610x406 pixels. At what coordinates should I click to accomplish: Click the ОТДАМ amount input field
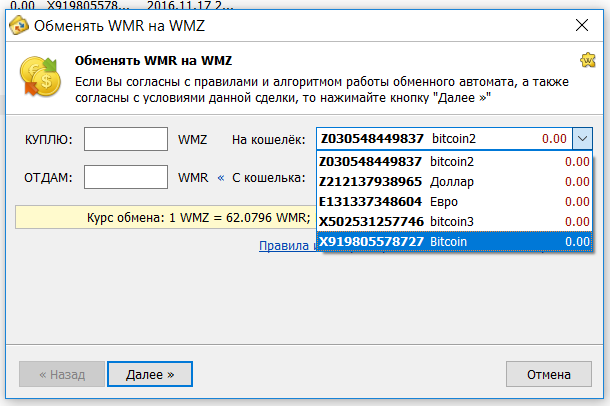[126, 177]
